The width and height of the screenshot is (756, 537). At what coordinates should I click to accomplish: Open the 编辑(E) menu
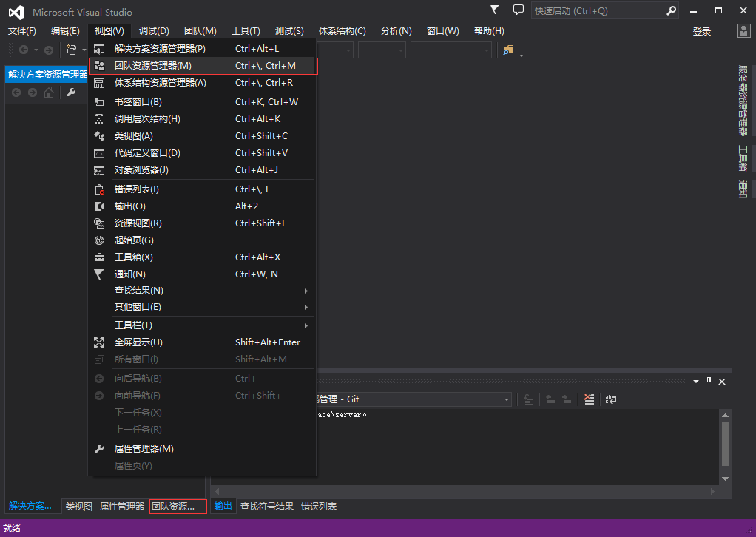[x=65, y=31]
